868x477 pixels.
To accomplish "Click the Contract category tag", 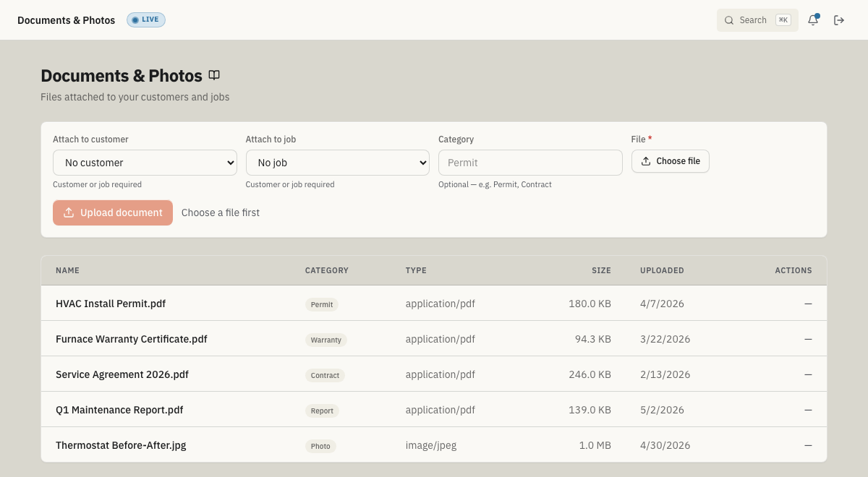I will [325, 375].
